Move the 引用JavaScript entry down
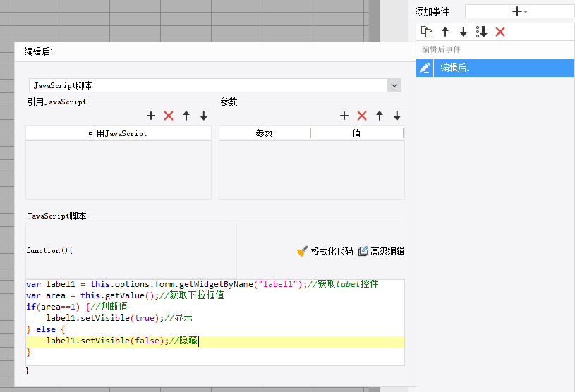575x392 pixels. click(x=203, y=116)
